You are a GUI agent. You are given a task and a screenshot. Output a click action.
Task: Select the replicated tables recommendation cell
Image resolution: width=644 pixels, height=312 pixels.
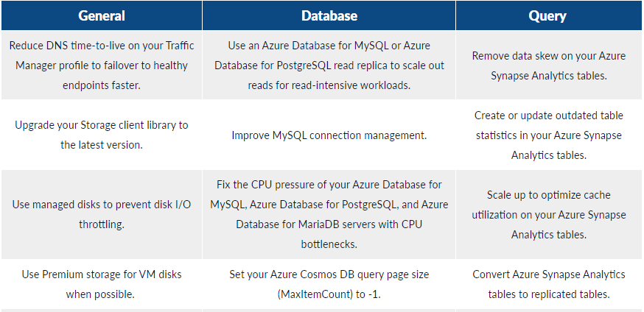pos(548,284)
